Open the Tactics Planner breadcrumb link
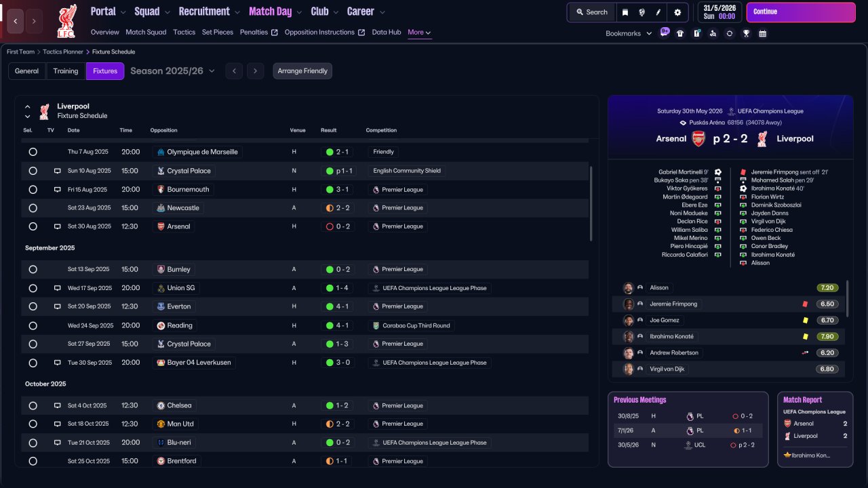Viewport: 868px width, 488px height. 63,52
